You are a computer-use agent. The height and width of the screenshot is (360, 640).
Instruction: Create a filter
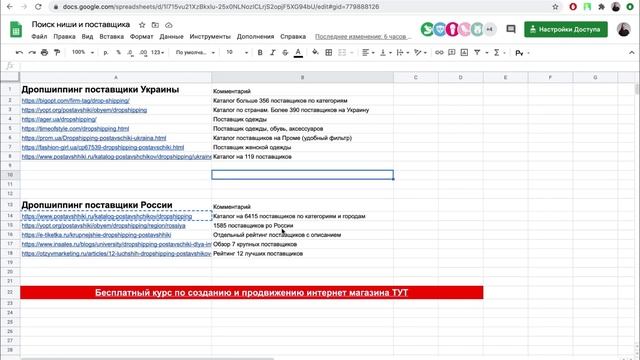click(477, 53)
